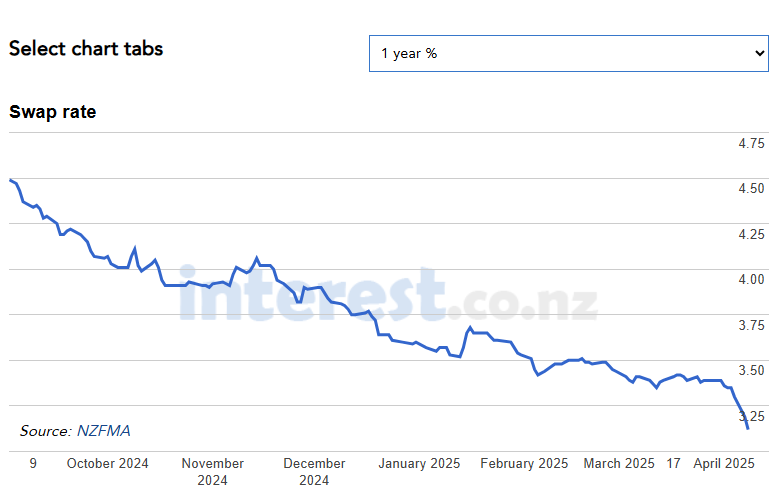The image size is (782, 485).
Task: Click the April 2025 axis label
Action: pyautogui.click(x=724, y=464)
